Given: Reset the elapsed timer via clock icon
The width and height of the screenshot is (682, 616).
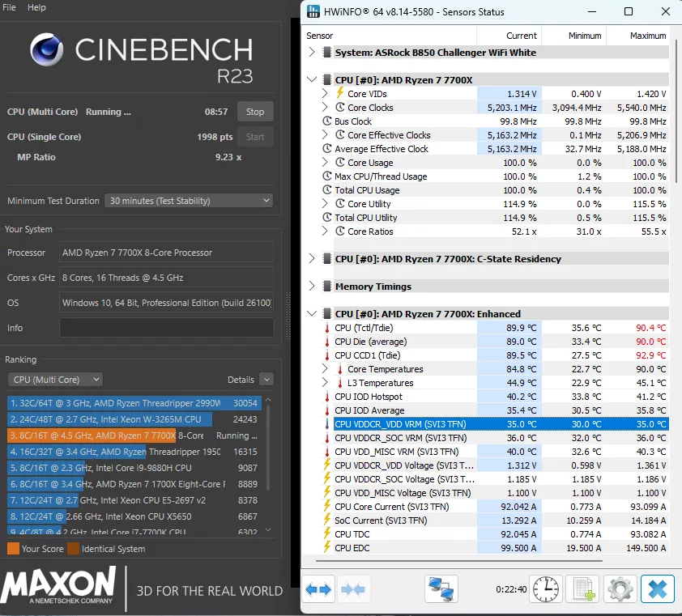Looking at the screenshot, I should click(546, 588).
